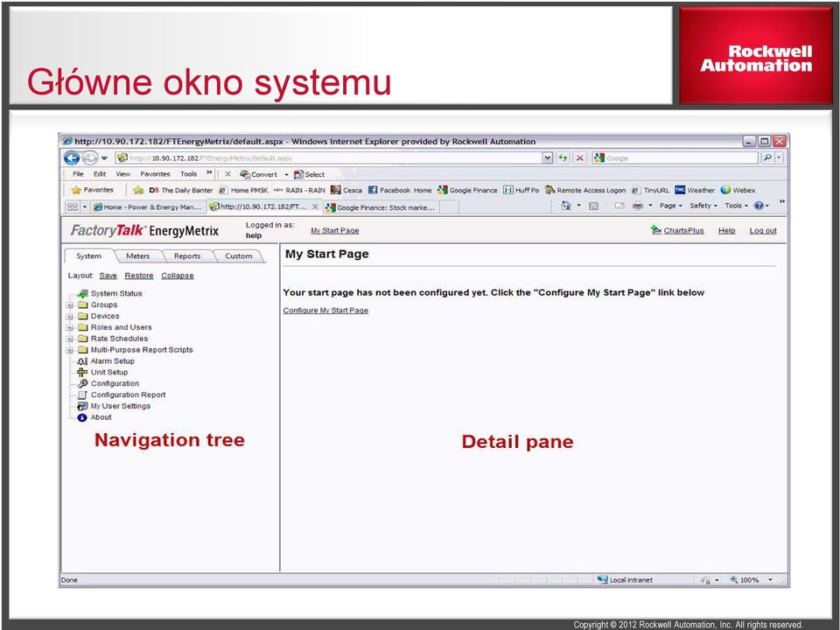Viewport: 840px width, 630px height.
Task: Open the TinyURL bookmark
Action: [650, 190]
